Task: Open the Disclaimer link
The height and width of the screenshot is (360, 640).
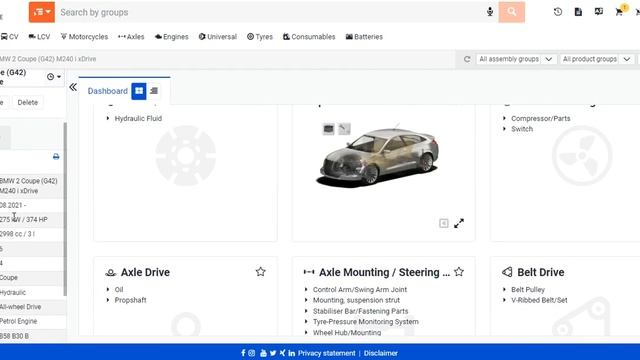Action: [381, 353]
